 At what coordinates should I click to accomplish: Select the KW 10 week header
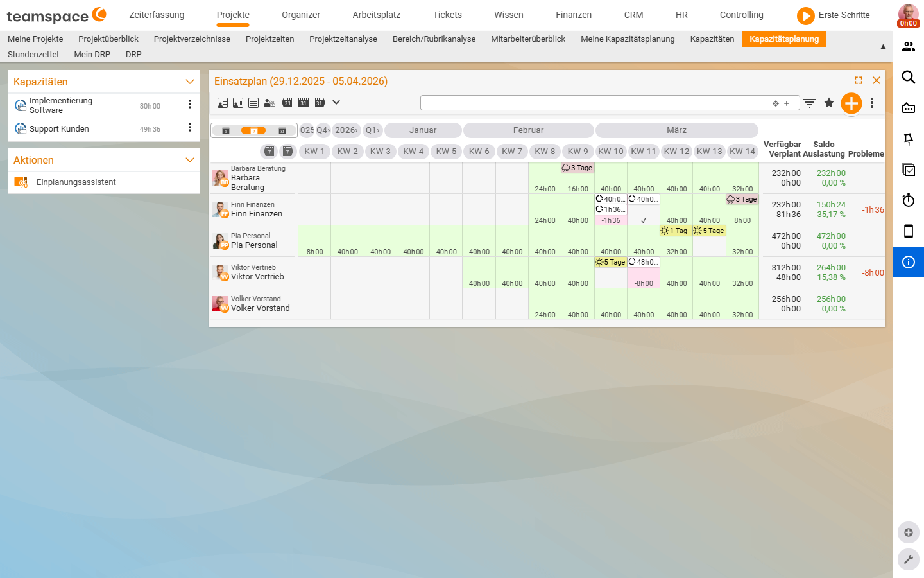[x=611, y=152]
